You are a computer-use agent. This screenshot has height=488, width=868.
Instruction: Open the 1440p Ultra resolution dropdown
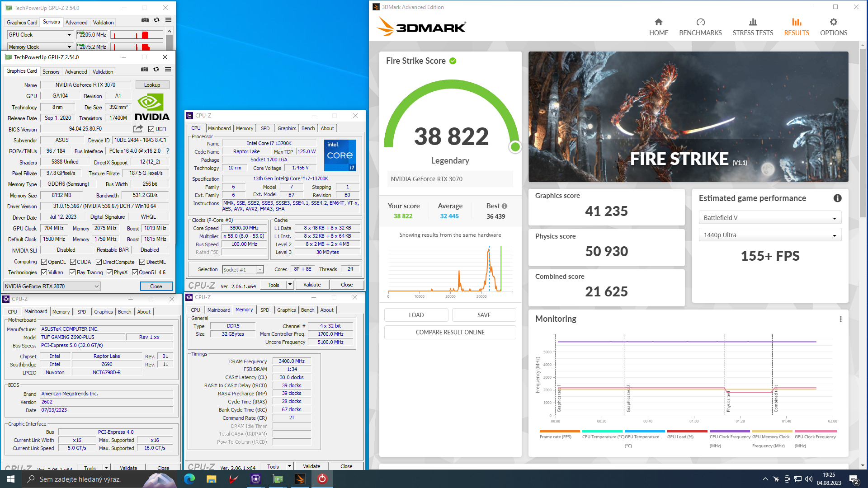click(x=770, y=235)
